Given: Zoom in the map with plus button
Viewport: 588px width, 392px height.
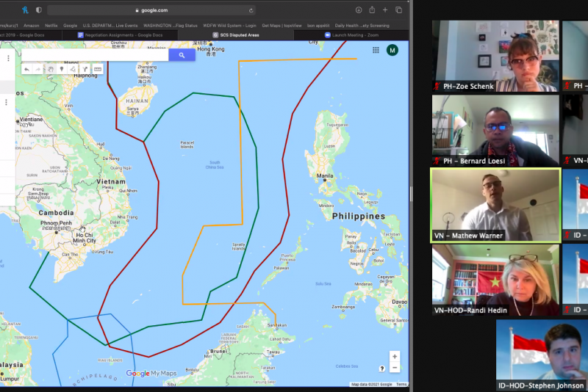Looking at the screenshot, I should 395,357.
